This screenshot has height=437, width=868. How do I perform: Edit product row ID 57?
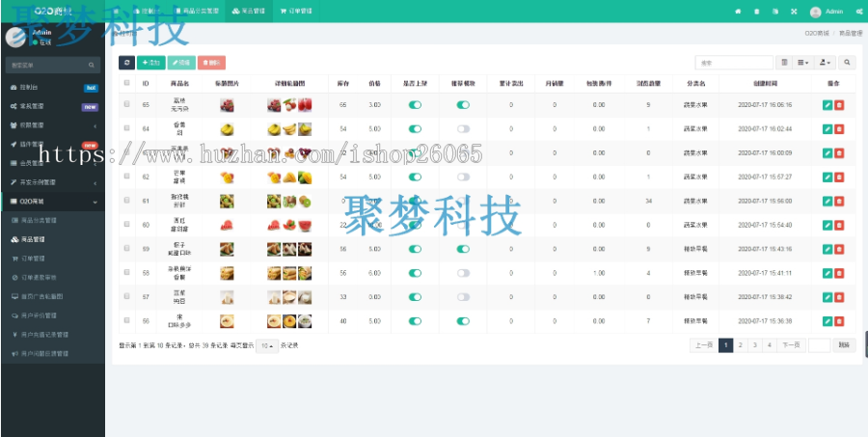point(827,297)
